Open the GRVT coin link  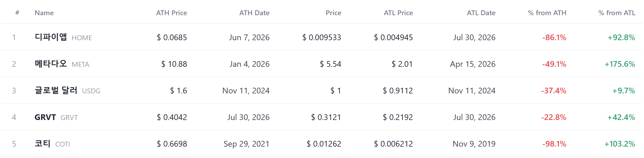click(45, 117)
